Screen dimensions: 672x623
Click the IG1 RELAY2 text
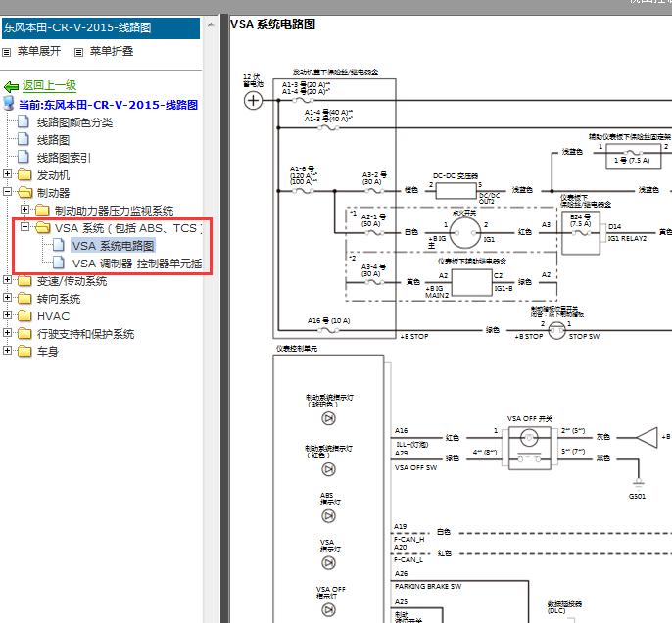tap(627, 238)
